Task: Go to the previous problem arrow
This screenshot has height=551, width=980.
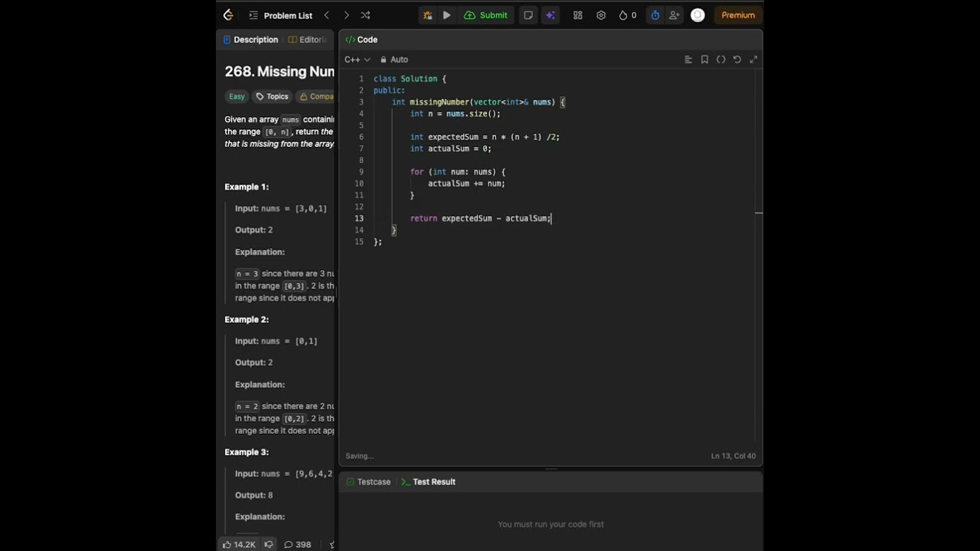Action: [327, 15]
